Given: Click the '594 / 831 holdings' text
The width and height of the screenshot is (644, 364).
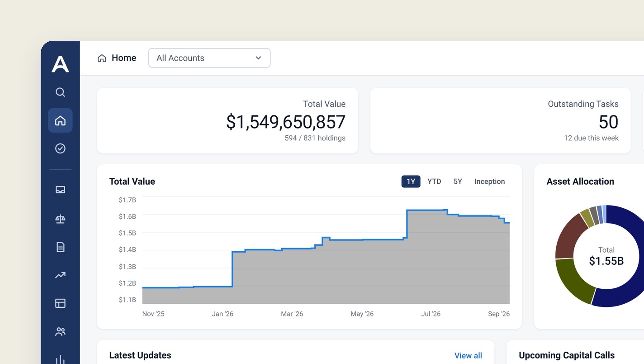Looking at the screenshot, I should click(315, 138).
